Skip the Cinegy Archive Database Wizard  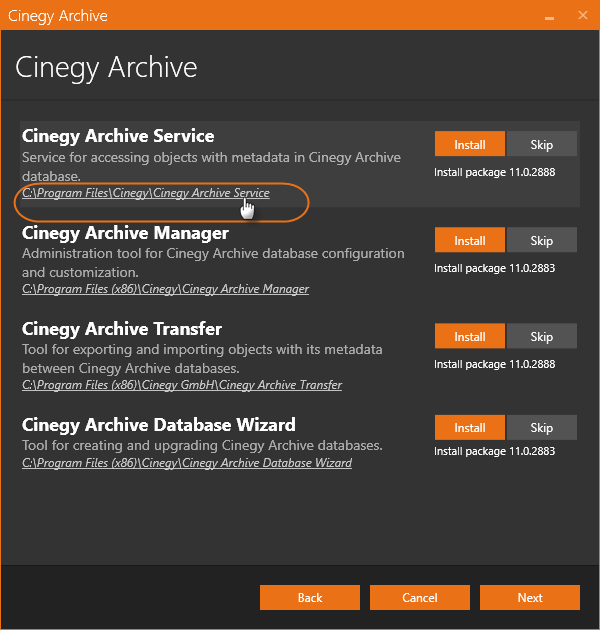(x=541, y=428)
